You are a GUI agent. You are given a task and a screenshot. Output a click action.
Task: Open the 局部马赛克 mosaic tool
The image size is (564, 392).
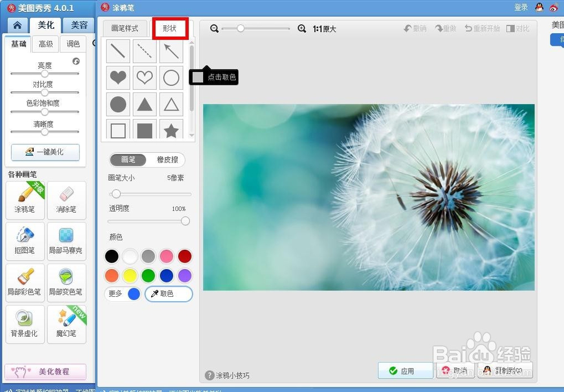point(67,241)
